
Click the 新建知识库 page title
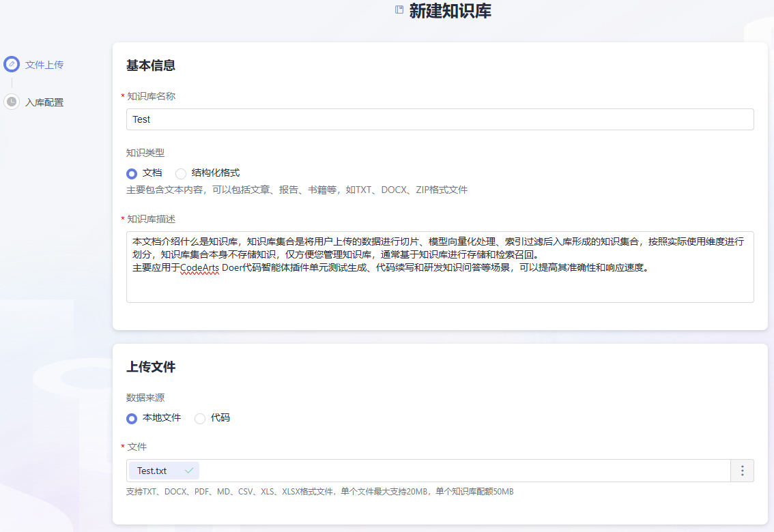450,11
